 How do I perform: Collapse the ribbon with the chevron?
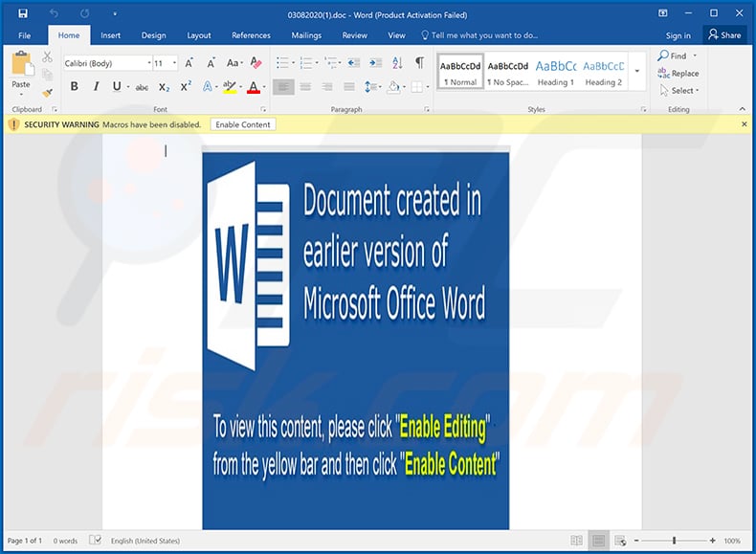[742, 109]
